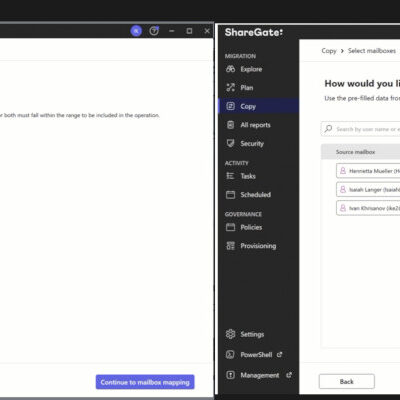
Task: Open the Tasks list icon
Action: (x=230, y=176)
